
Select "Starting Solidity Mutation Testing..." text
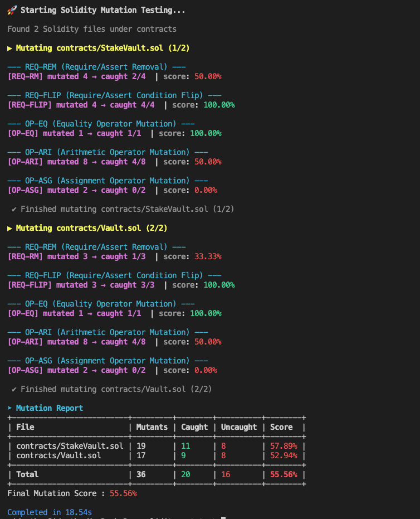point(103,10)
